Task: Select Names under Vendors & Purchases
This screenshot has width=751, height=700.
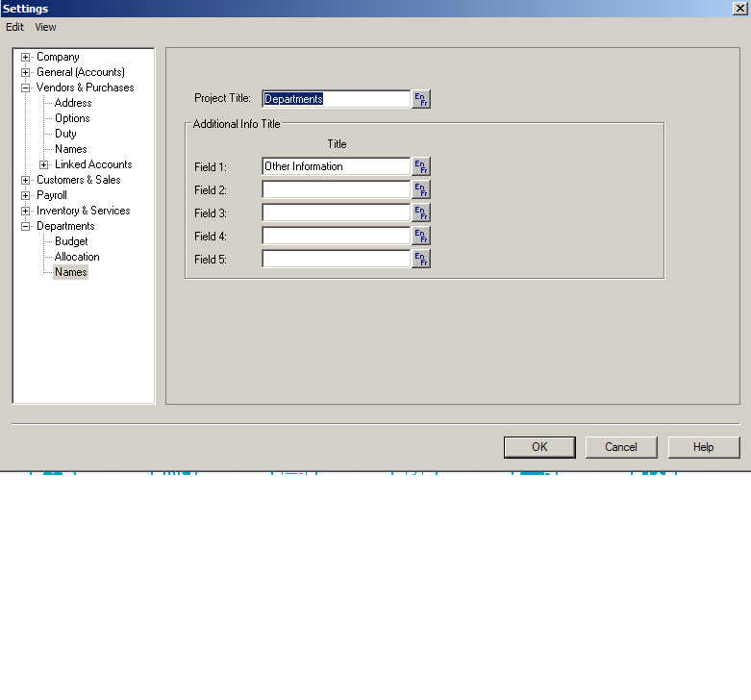Action: pyautogui.click(x=71, y=149)
